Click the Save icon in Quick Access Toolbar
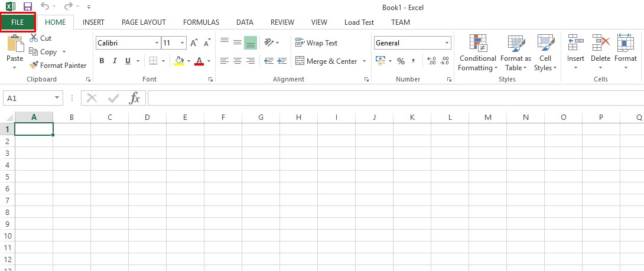The width and height of the screenshot is (644, 271). point(28,6)
